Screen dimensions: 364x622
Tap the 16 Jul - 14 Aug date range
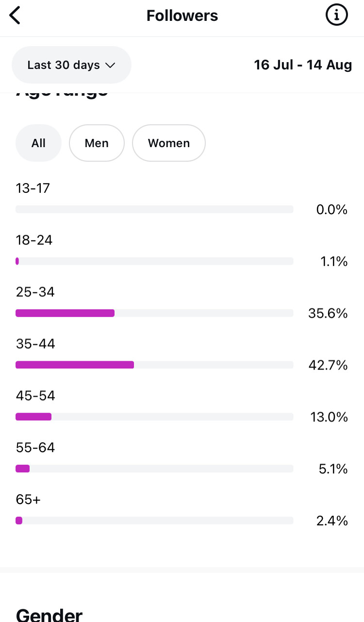click(x=303, y=65)
